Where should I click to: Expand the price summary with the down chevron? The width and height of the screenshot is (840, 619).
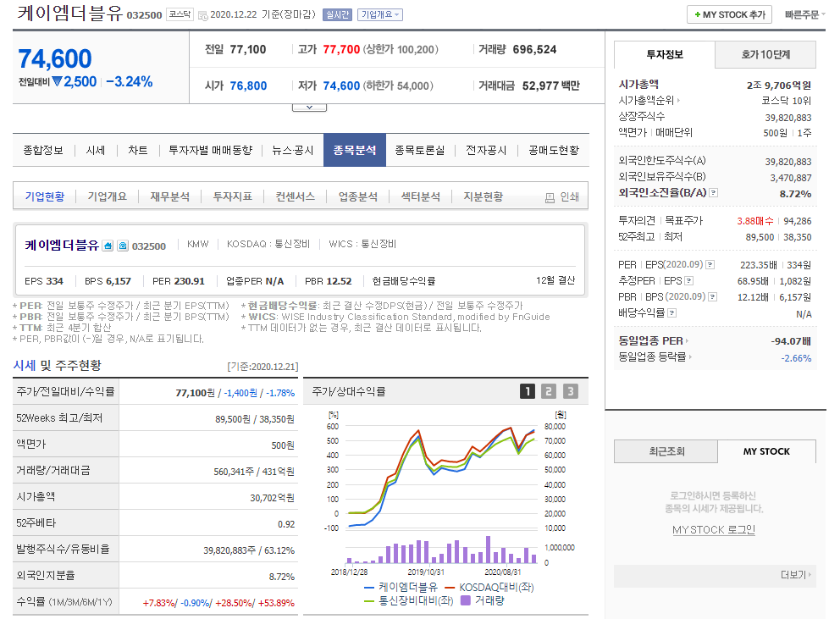coord(309,108)
